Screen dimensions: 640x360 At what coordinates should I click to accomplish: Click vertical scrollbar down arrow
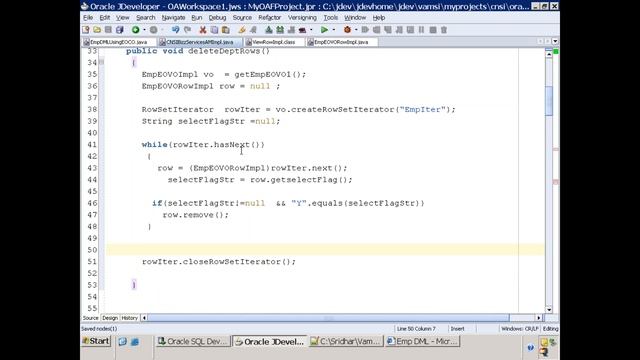click(549, 310)
